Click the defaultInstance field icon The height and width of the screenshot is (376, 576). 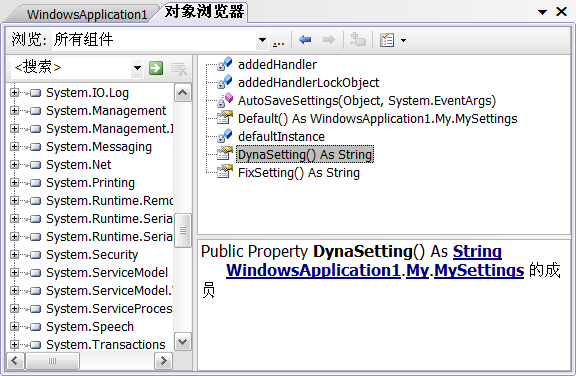[x=224, y=136]
